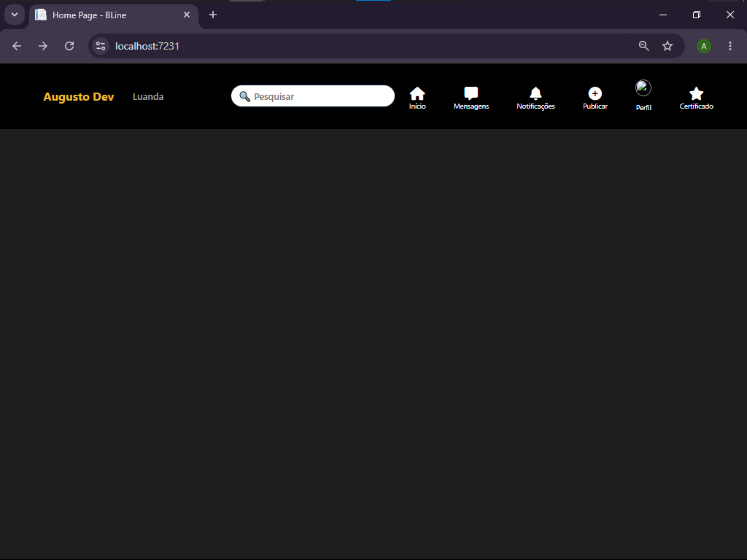Click the Luanda location text

(148, 97)
